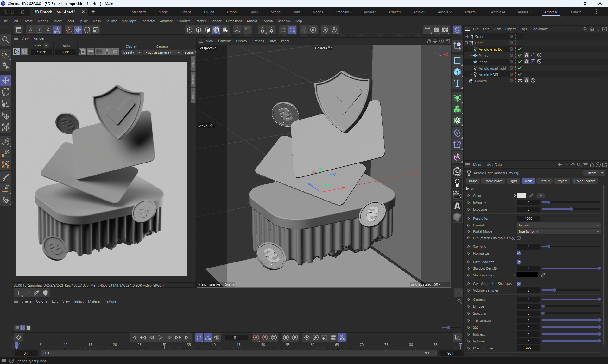608x364 pixels.
Task: Toggle the Normalize checkbox
Action: tap(519, 253)
